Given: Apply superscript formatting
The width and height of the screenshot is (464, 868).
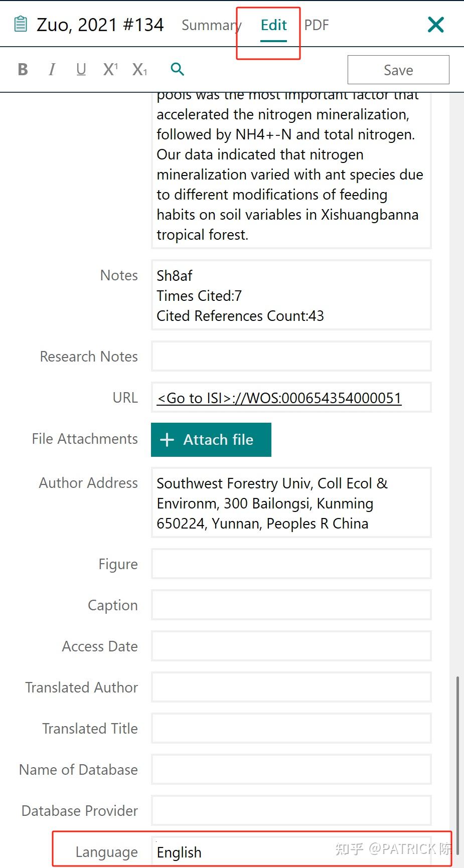Looking at the screenshot, I should tap(110, 69).
